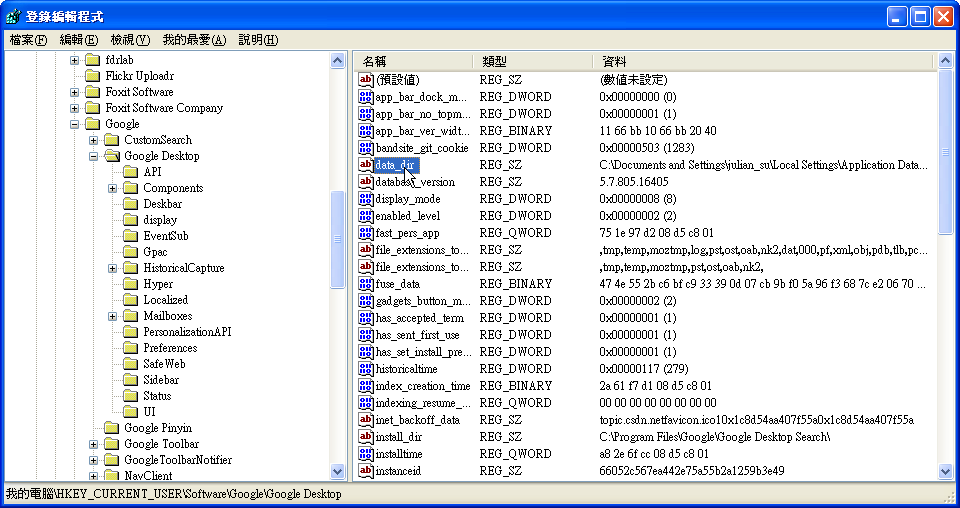Expand the Mailboxes key
Image resolution: width=960 pixels, height=508 pixels.
[112, 316]
